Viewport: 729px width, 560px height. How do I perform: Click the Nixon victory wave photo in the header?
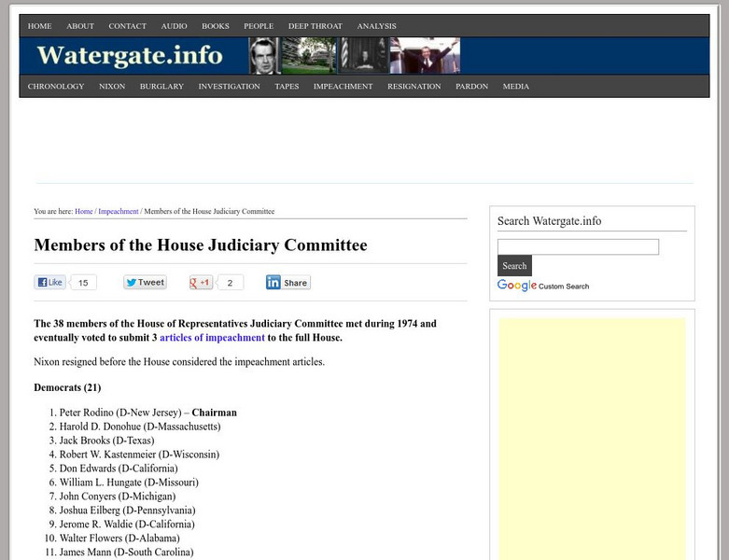[x=425, y=56]
